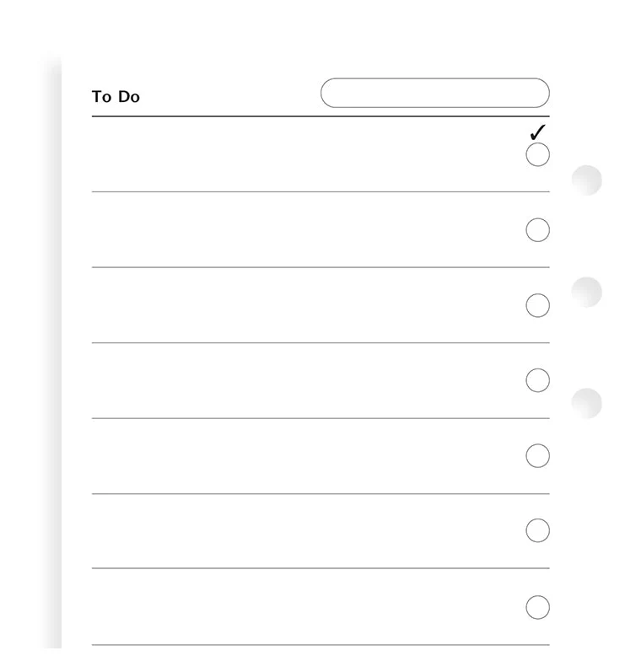Tick the first to-do circle
Viewport: 641px width, 672px height.
537,154
